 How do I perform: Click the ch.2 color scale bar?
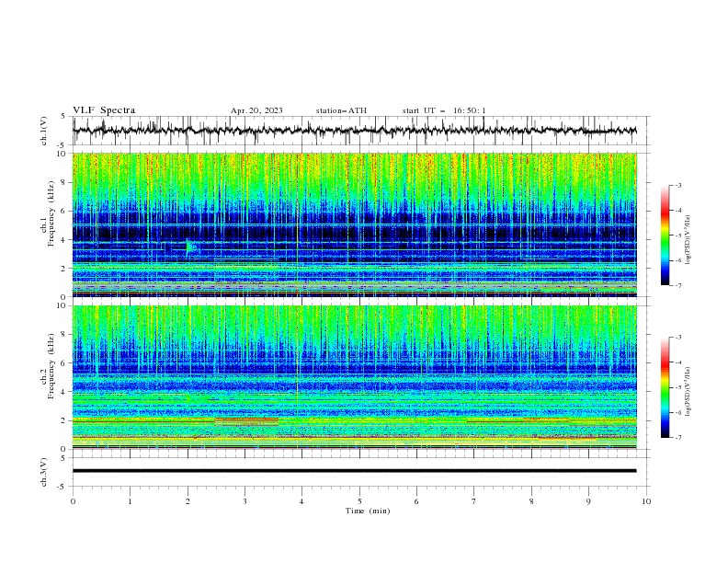(x=665, y=387)
